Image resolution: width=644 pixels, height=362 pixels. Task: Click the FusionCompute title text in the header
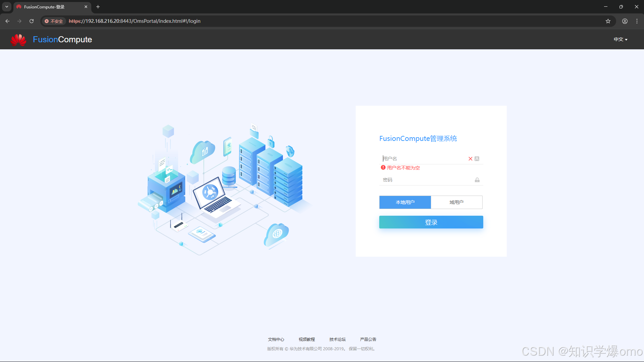(x=62, y=40)
